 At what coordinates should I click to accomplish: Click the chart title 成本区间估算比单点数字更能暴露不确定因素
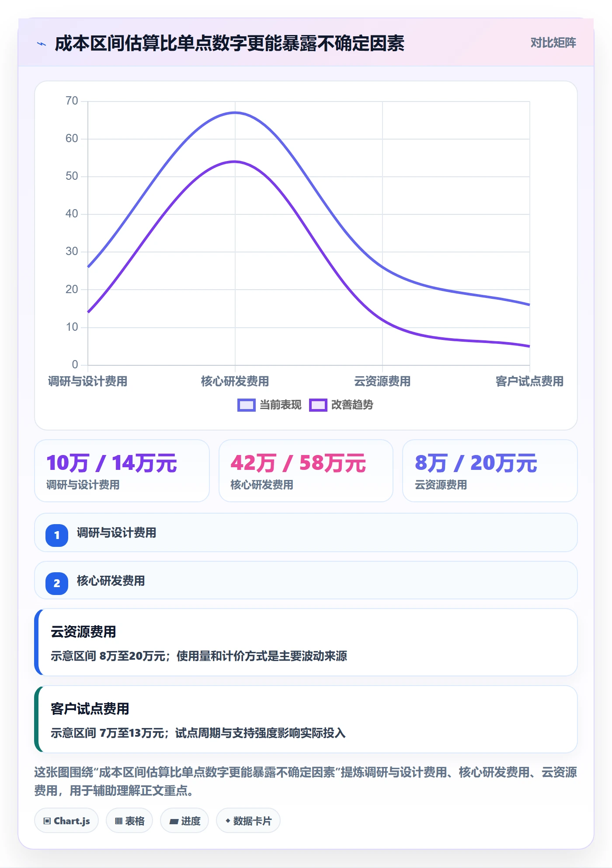click(229, 43)
